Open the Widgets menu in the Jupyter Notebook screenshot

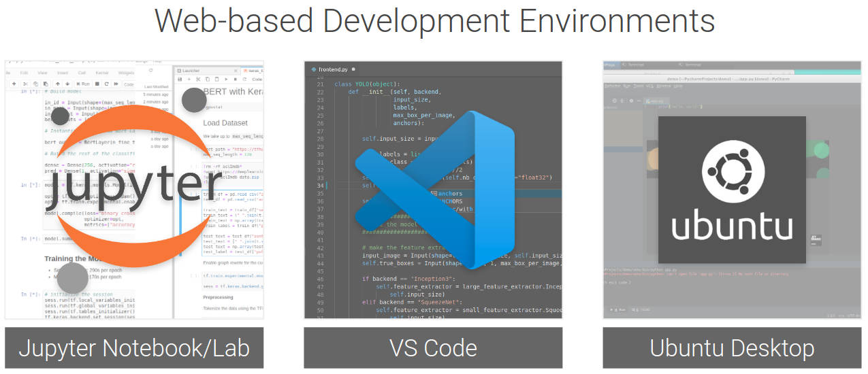coord(126,73)
